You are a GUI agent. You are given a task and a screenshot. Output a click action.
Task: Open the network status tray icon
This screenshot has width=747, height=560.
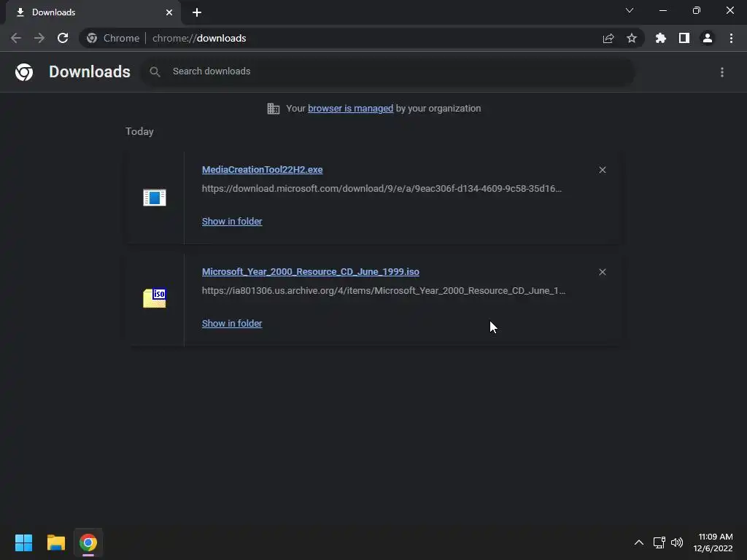tap(659, 542)
